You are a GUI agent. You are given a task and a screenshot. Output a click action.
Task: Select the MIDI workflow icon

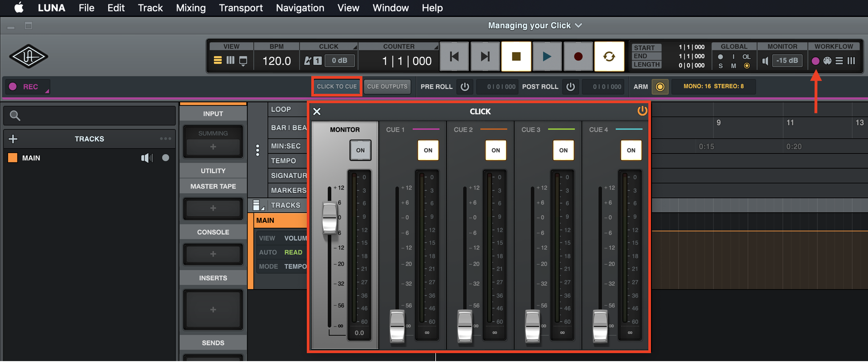click(827, 60)
